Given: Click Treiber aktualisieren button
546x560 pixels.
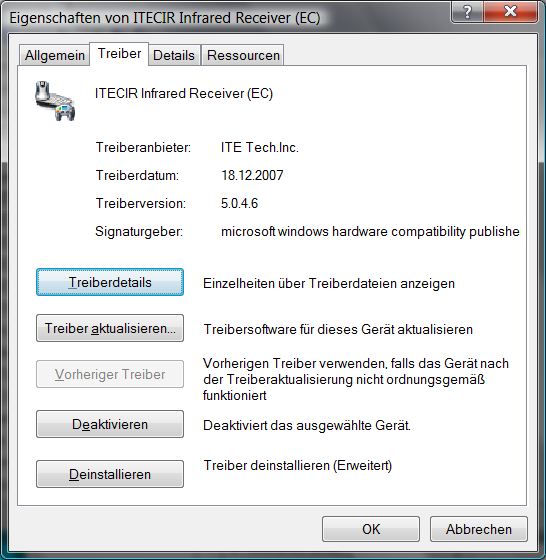Looking at the screenshot, I should [x=110, y=328].
